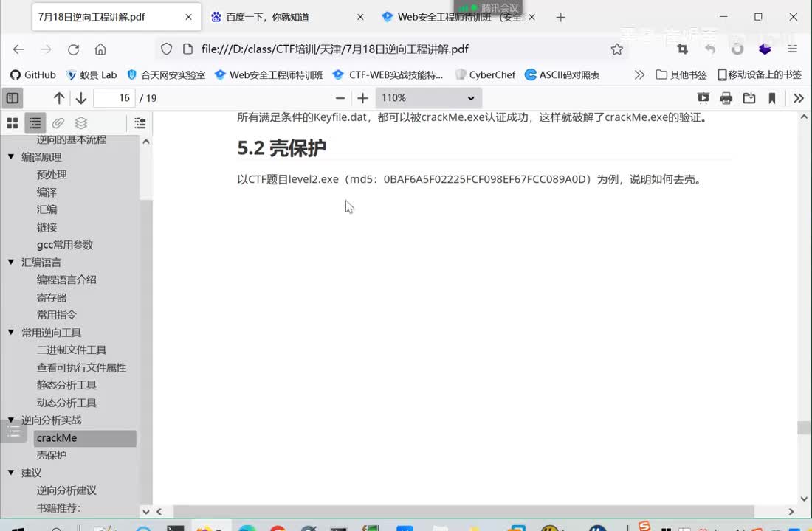Viewport: 812px width, 531px height.
Task: Collapse the 汇编语言 outline section
Action: pos(11,262)
